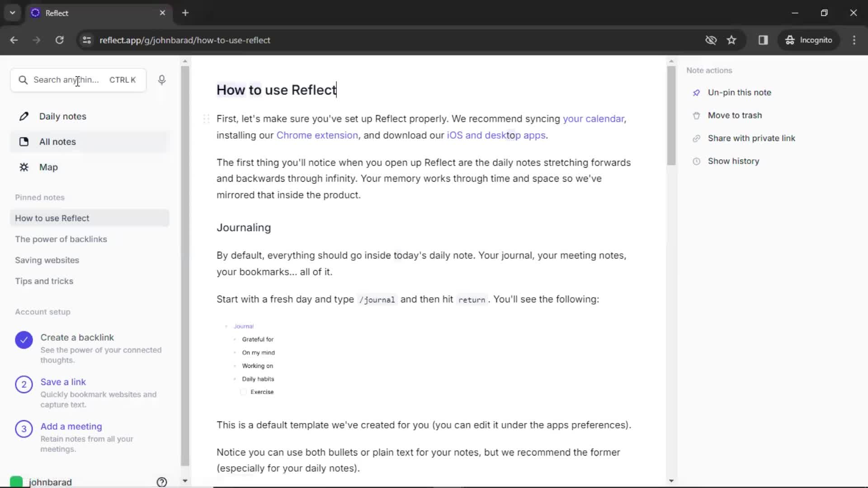This screenshot has width=868, height=488.
Task: Click the third-party cookies blocked eye icon
Action: 711,40
